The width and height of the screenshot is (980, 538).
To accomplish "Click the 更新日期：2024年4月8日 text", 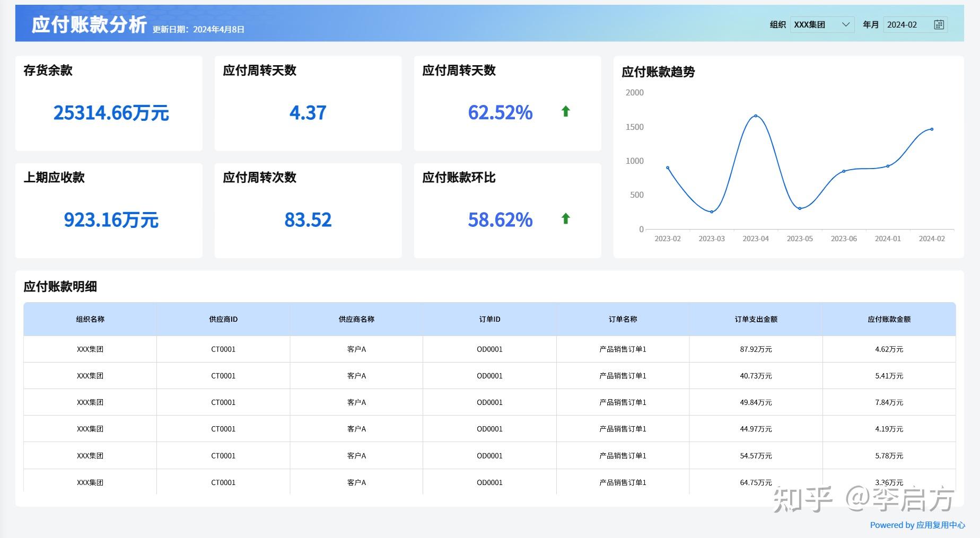I will pos(198,30).
